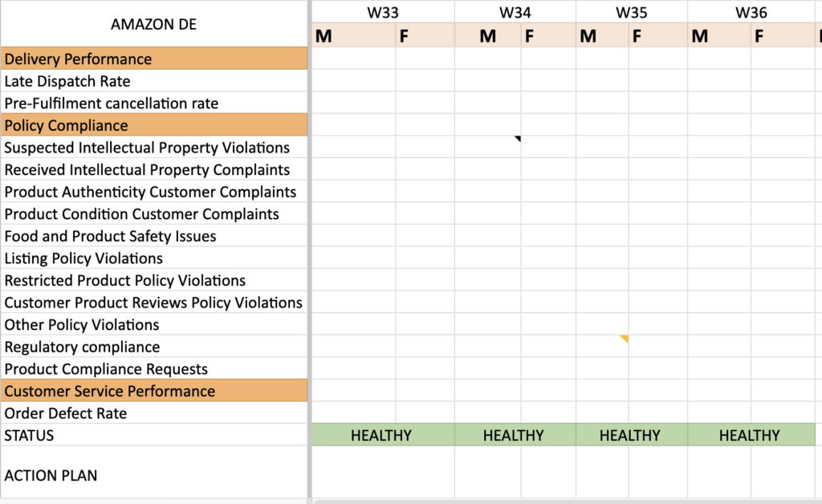Click the black comment indicator in W34 M cell
This screenshot has height=504, width=822.
tap(518, 139)
